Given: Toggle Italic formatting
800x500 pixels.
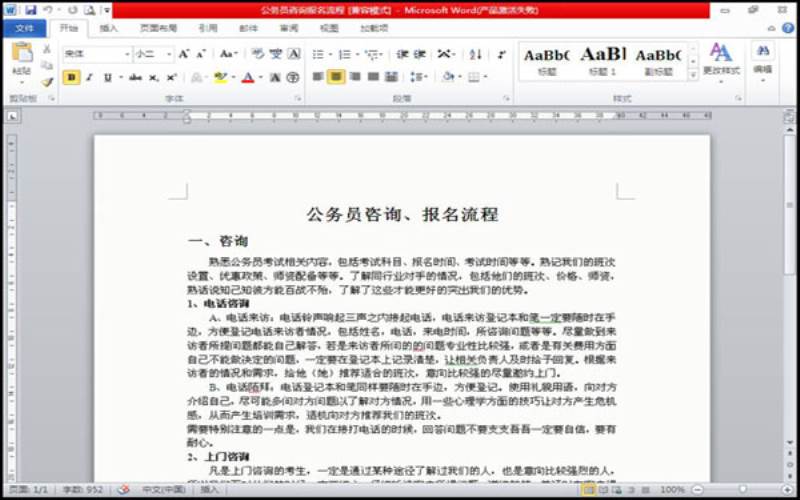Looking at the screenshot, I should coord(90,77).
